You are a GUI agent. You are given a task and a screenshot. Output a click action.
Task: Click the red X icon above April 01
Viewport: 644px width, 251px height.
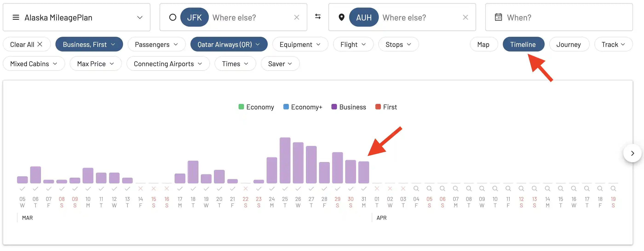click(377, 188)
